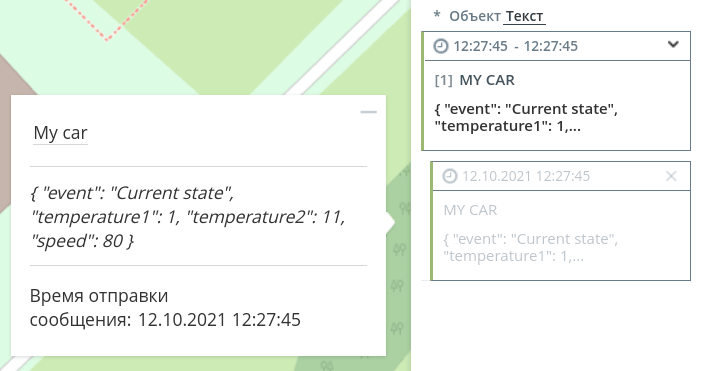Click the asterisk icon before Объект
The height and width of the screenshot is (371, 702).
437,15
